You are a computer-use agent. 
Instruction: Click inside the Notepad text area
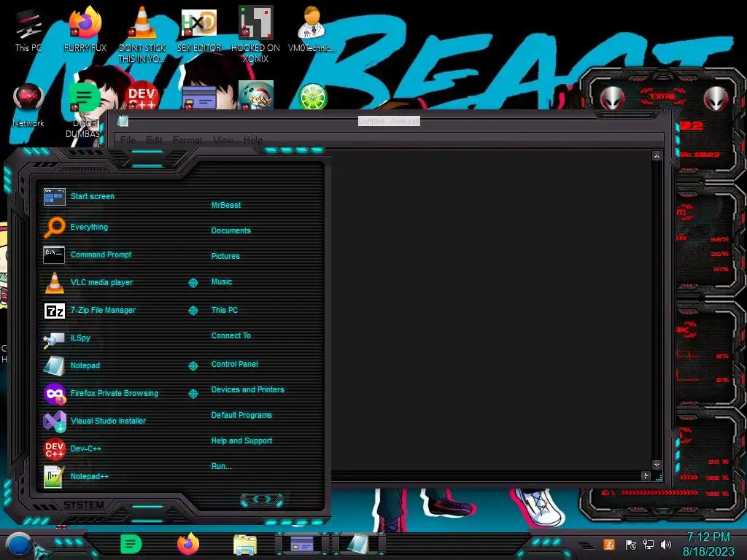pyautogui.click(x=491, y=309)
